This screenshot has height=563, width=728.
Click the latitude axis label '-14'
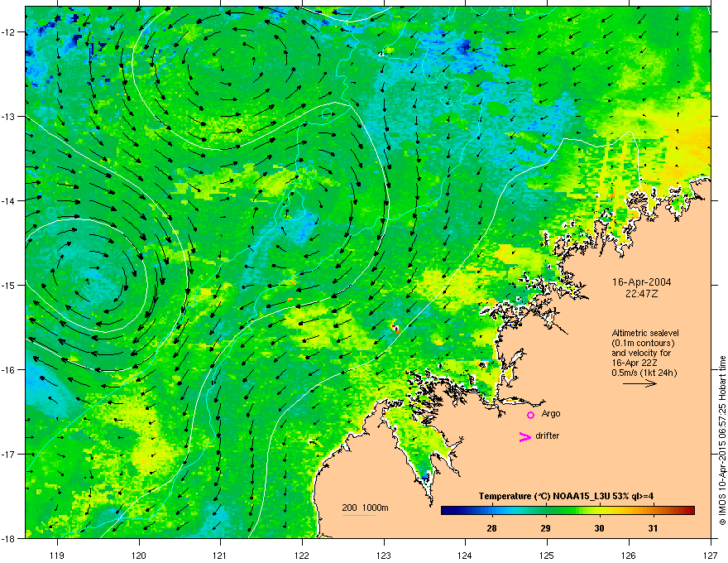point(8,201)
